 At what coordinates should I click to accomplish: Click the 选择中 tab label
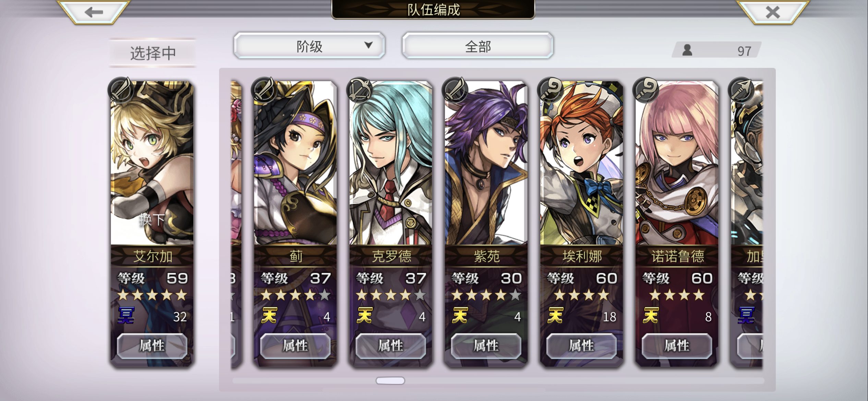pos(153,53)
